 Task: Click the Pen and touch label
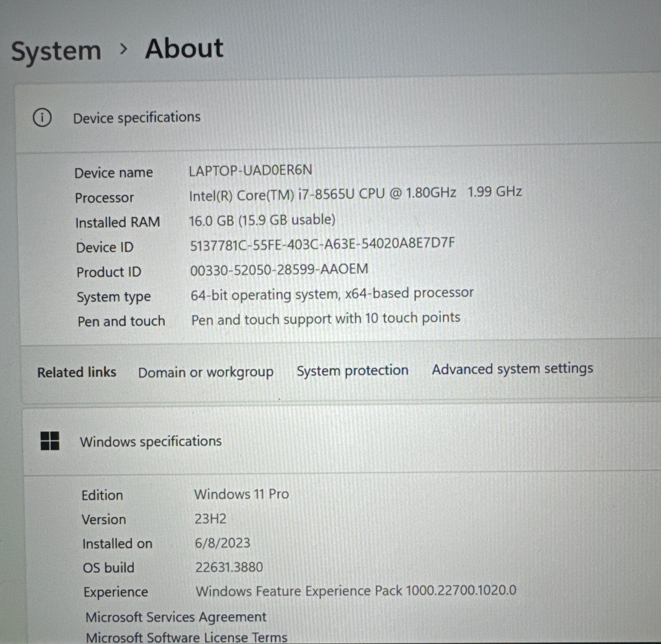click(x=122, y=321)
